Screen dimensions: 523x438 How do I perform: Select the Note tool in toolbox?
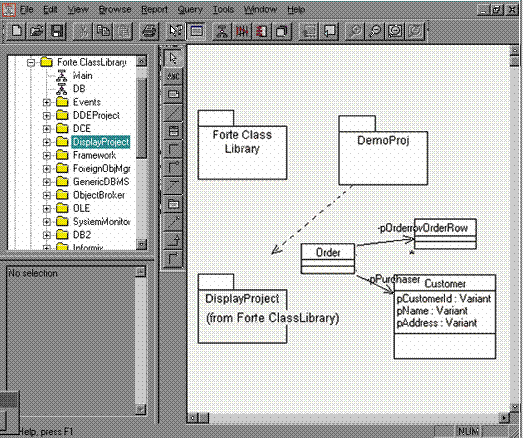tap(173, 95)
